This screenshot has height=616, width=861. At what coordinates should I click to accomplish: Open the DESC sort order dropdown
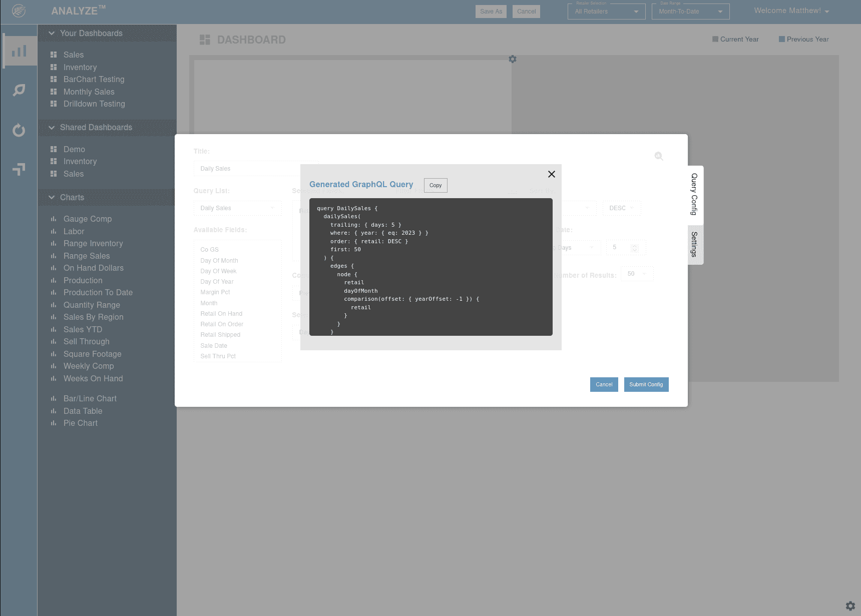pyautogui.click(x=621, y=208)
